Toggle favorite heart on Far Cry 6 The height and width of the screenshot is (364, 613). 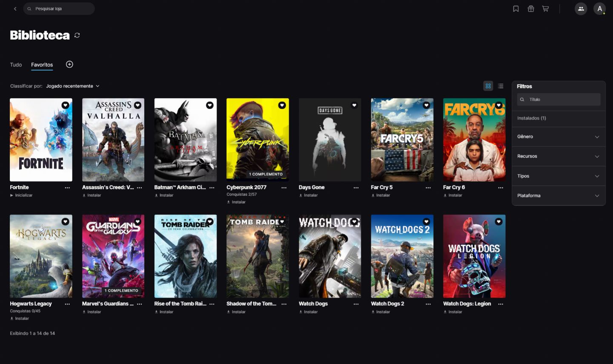[x=498, y=105]
